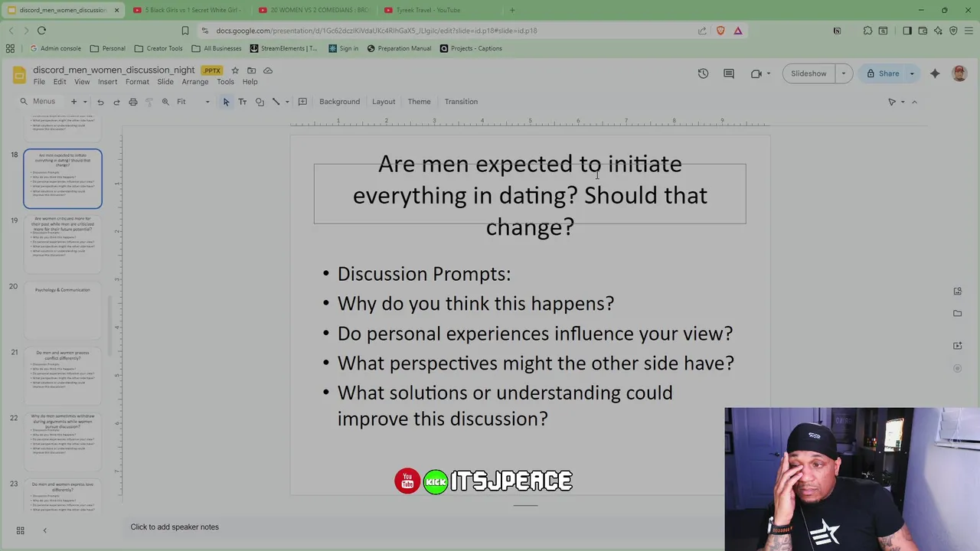The image size is (980, 551).
Task: Click the Zoom magnifier tool
Action: point(165,102)
